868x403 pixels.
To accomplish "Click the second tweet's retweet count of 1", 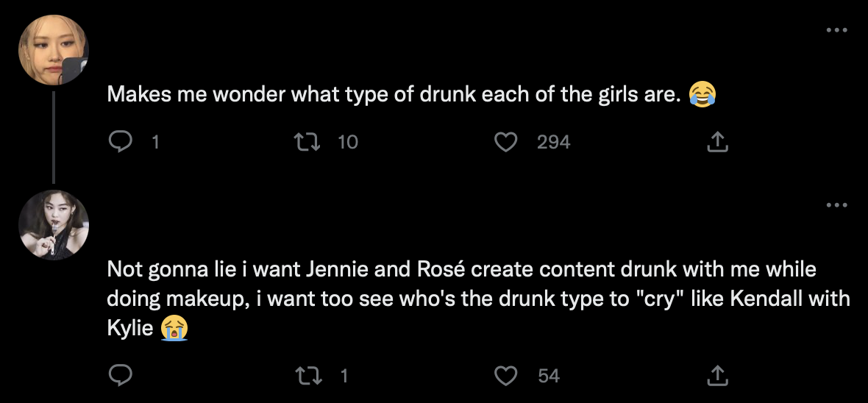I will 344,376.
